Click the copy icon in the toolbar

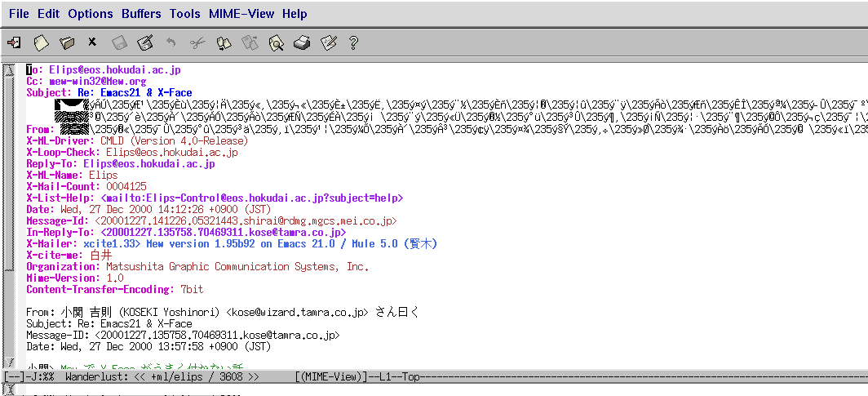click(224, 42)
